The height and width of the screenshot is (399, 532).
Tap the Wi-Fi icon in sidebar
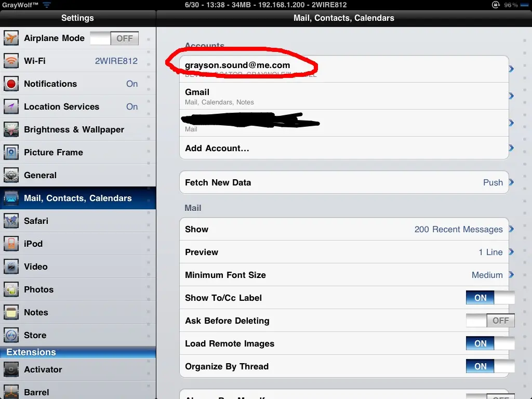[11, 61]
